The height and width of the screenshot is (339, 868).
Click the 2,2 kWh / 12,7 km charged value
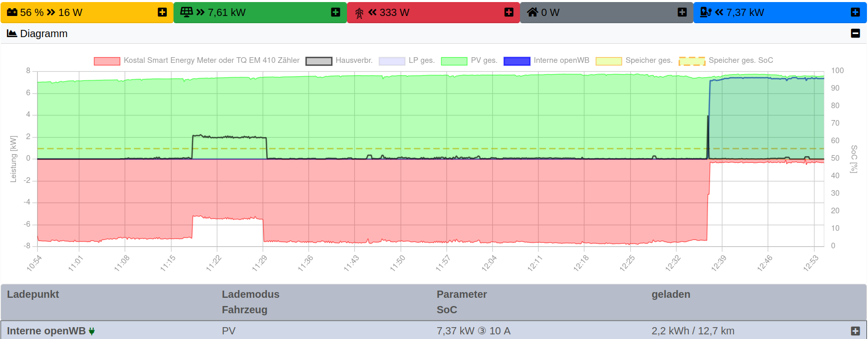pyautogui.click(x=693, y=331)
